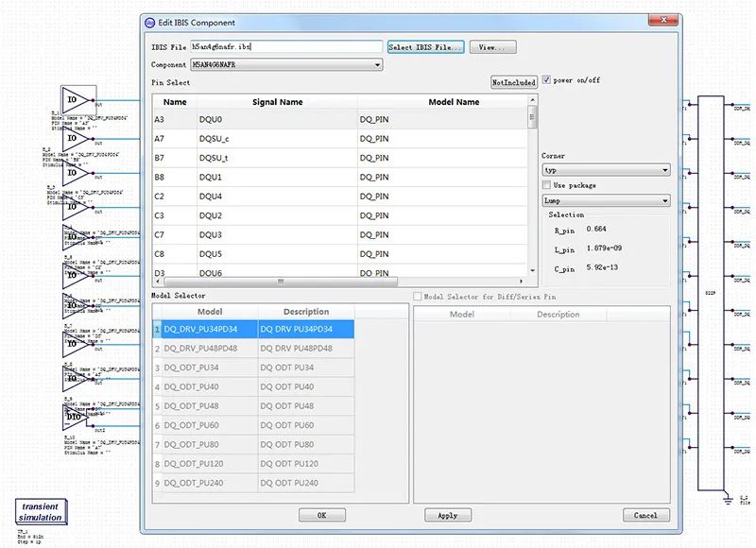756x548 pixels.
Task: Select the DIO differential buffer symbol in schematic
Action: point(76,417)
